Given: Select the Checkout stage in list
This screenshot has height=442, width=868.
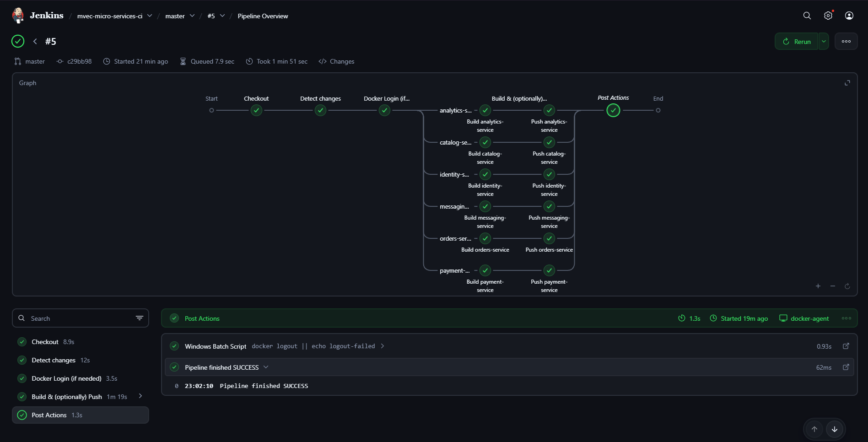Looking at the screenshot, I should tap(81, 342).
